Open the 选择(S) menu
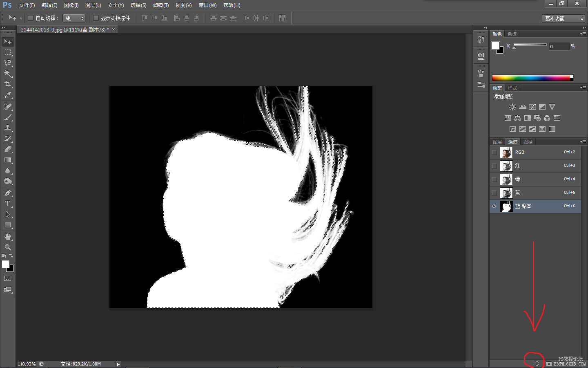This screenshot has height=368, width=588. [138, 5]
